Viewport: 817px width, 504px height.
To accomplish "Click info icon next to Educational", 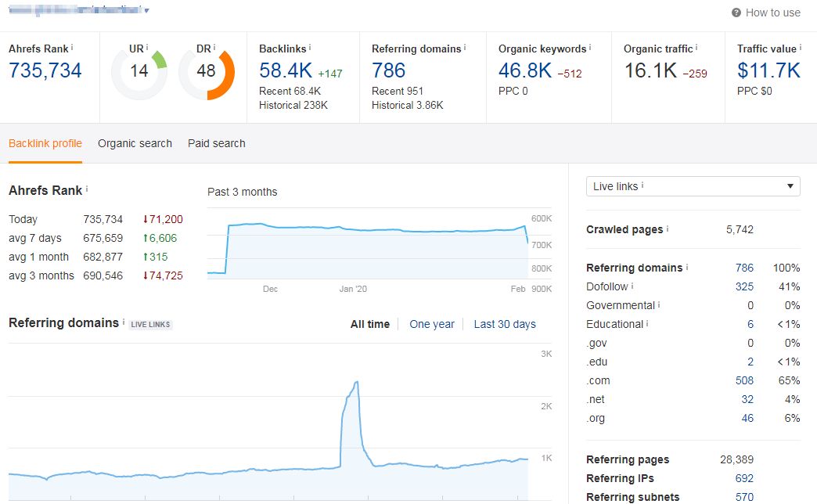I will coord(647,323).
